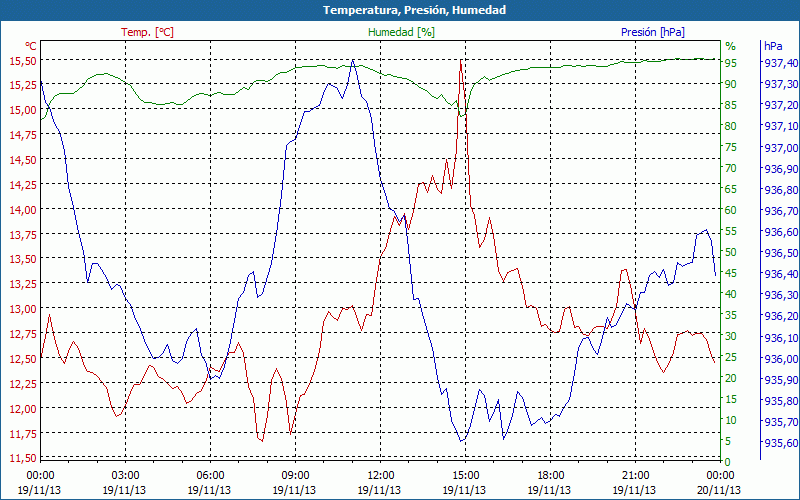Click the 12,25 temperature axis value

pos(23,384)
